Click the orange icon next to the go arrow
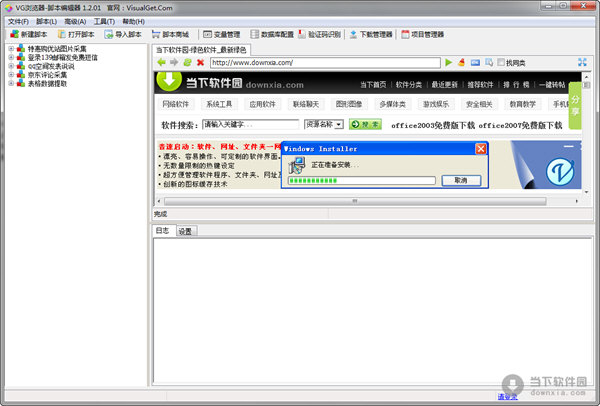The height and width of the screenshot is (406, 600). coord(461,62)
